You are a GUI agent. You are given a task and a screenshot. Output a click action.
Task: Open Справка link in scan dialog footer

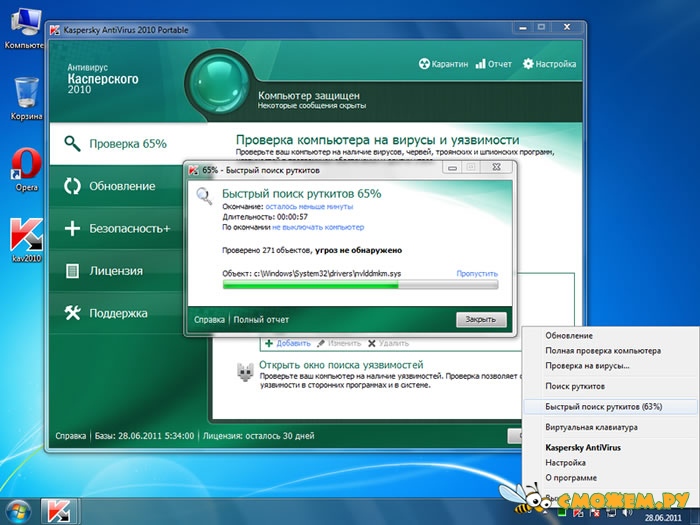(209, 320)
